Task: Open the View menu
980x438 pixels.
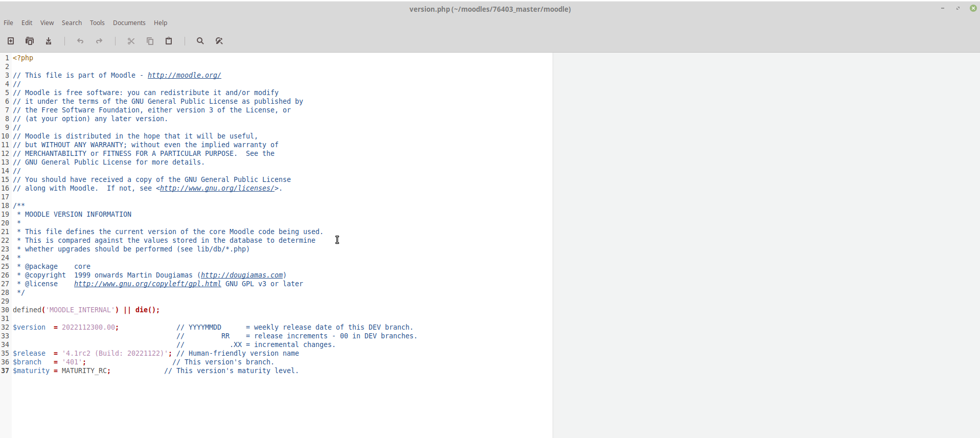Action: [x=47, y=23]
